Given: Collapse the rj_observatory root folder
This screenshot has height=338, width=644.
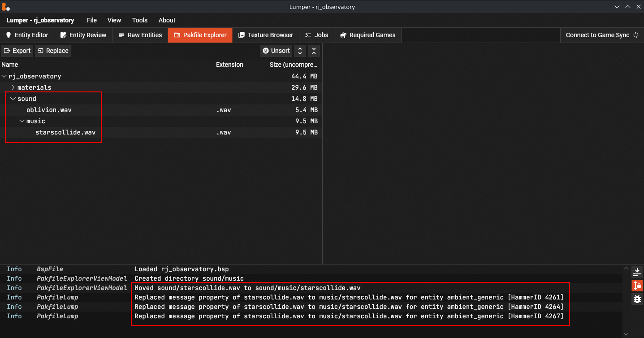Looking at the screenshot, I should click(4, 76).
